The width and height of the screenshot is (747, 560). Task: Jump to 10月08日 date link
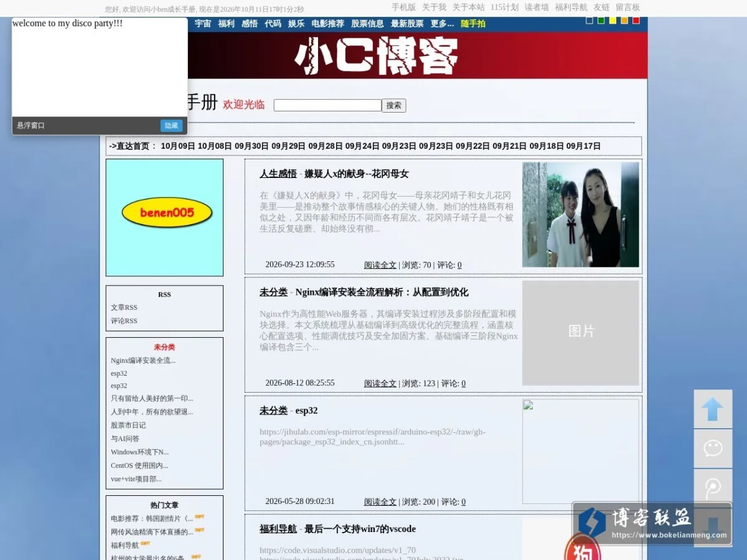tap(215, 146)
